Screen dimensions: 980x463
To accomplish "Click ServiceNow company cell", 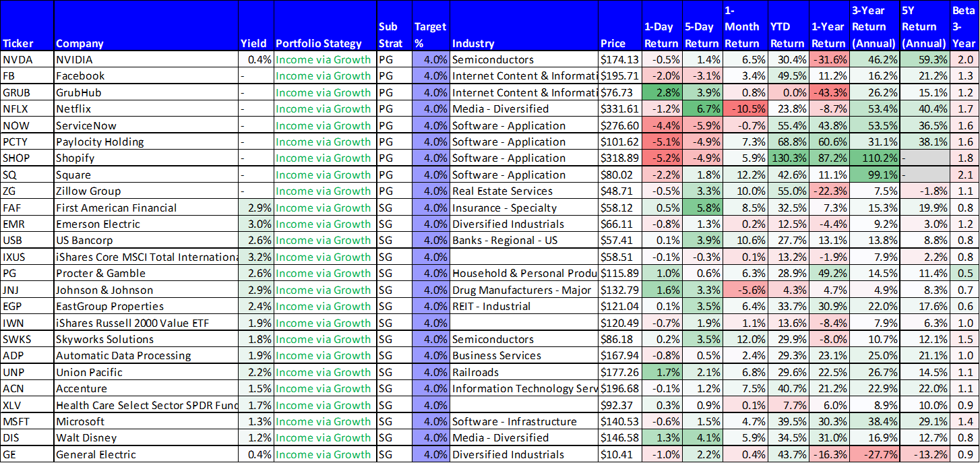I will pyautogui.click(x=146, y=125).
